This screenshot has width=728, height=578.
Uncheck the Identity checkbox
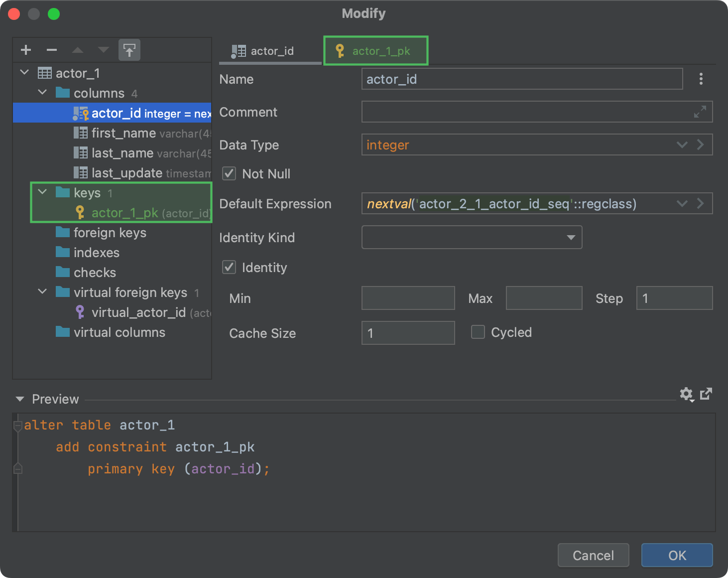pos(229,267)
